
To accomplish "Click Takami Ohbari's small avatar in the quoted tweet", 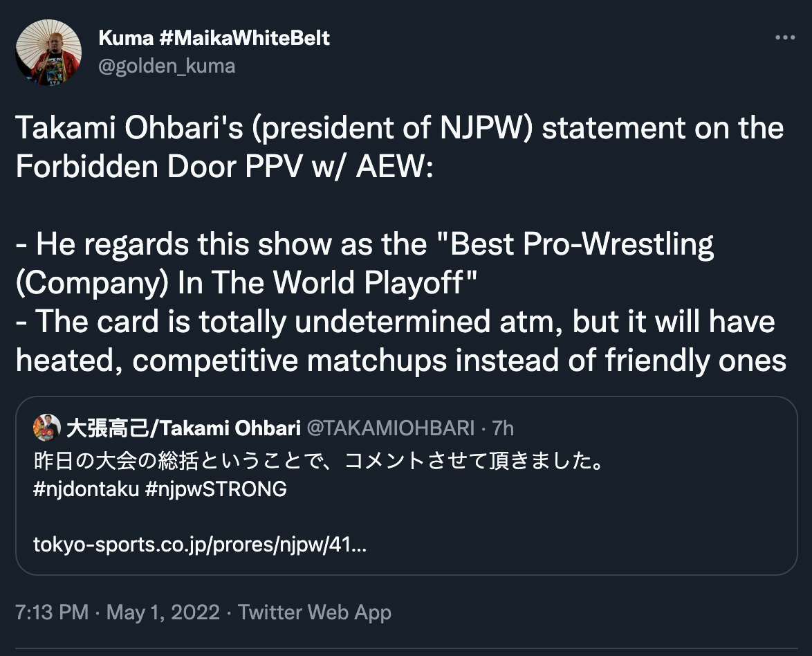I will [x=47, y=428].
